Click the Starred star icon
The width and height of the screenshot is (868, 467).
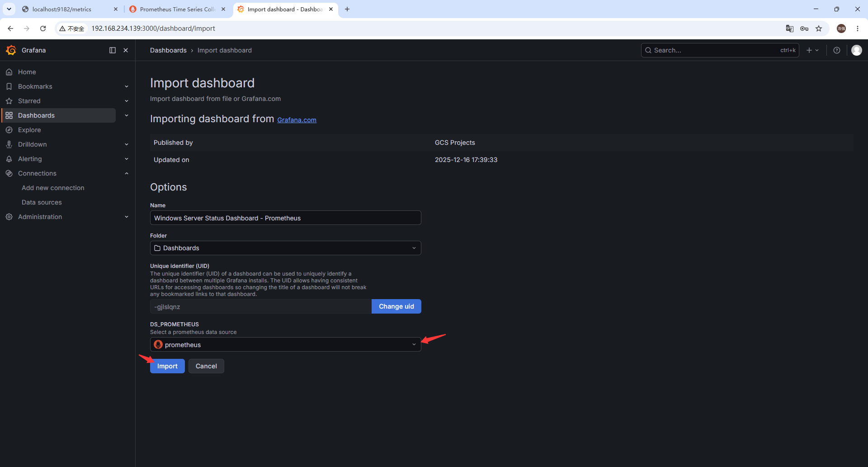pos(9,101)
